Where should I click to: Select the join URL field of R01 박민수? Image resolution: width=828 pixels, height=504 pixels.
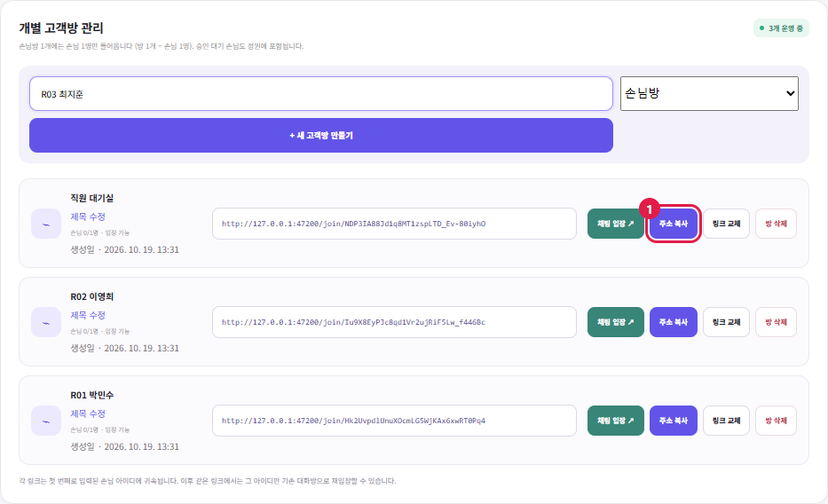coord(394,421)
